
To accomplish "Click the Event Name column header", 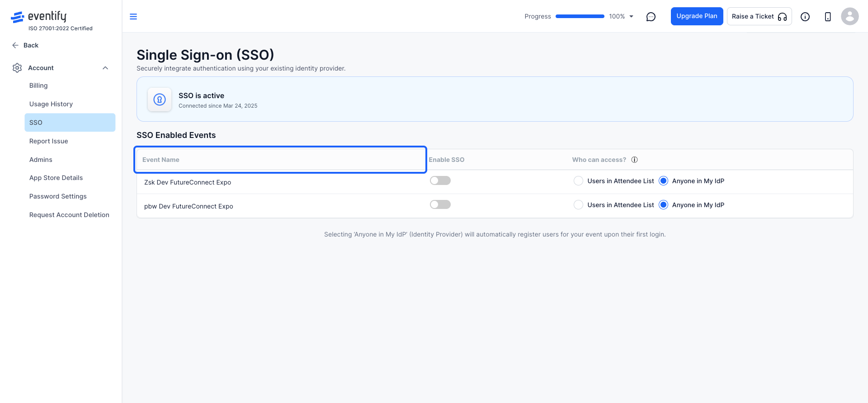I will (280, 160).
